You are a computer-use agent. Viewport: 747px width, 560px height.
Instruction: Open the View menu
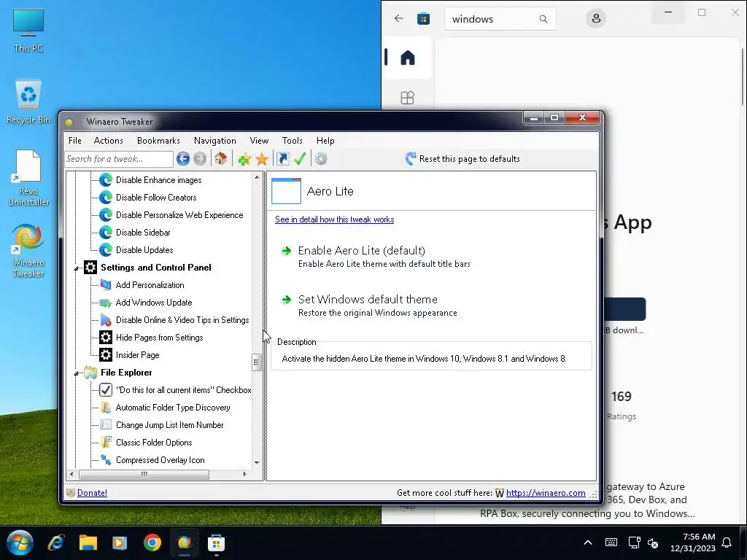click(259, 141)
